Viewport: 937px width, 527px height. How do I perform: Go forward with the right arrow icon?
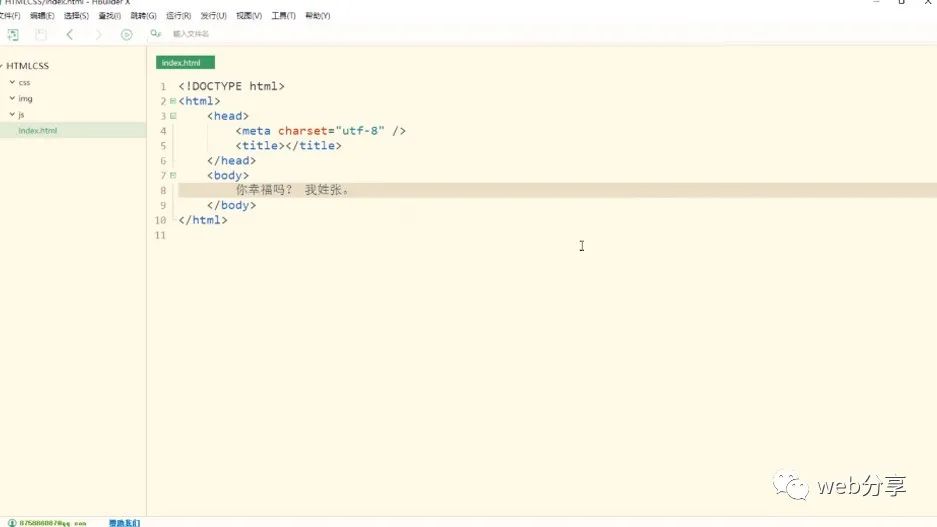coord(99,35)
